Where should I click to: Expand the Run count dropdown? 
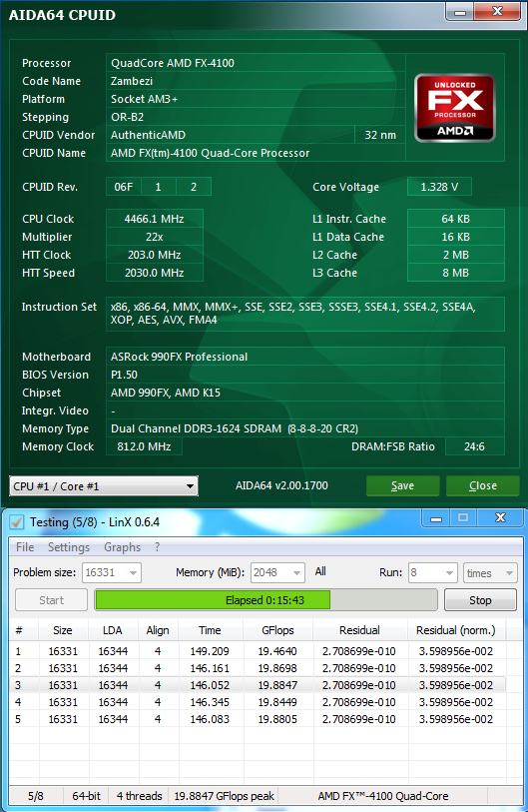[433, 572]
